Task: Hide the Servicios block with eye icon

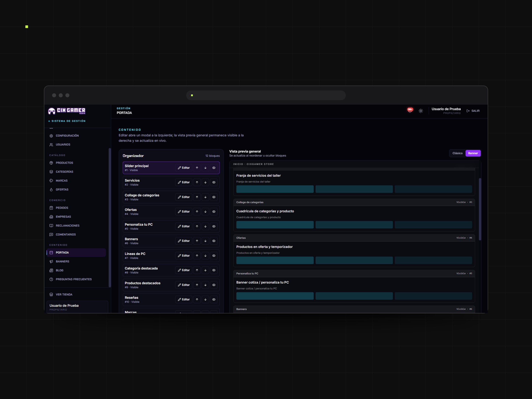Action: 214,182
